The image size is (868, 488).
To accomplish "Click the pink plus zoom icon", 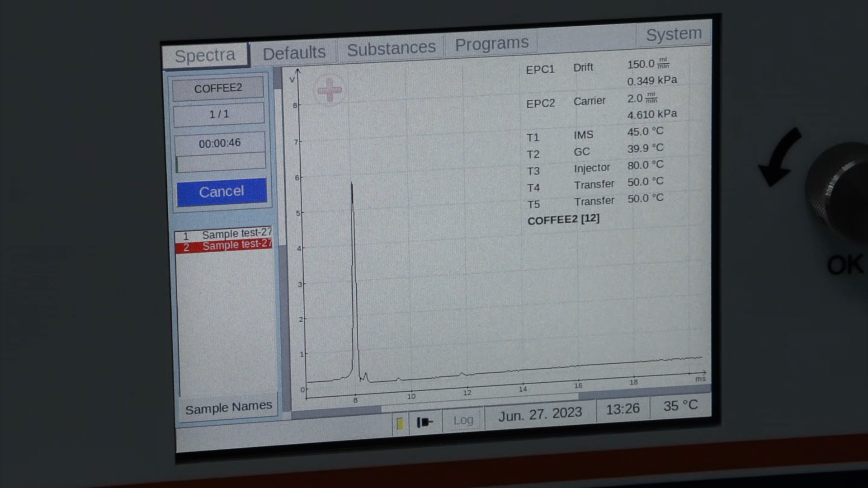I will coord(330,90).
